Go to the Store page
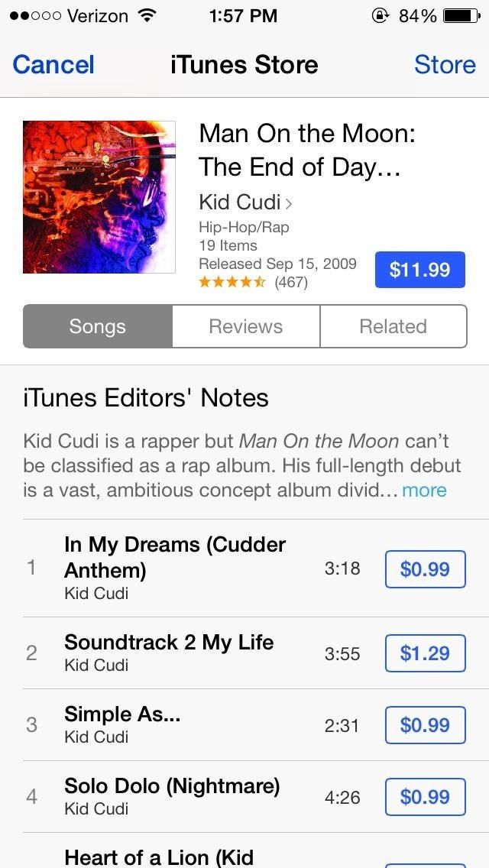489x868 pixels. [445, 64]
